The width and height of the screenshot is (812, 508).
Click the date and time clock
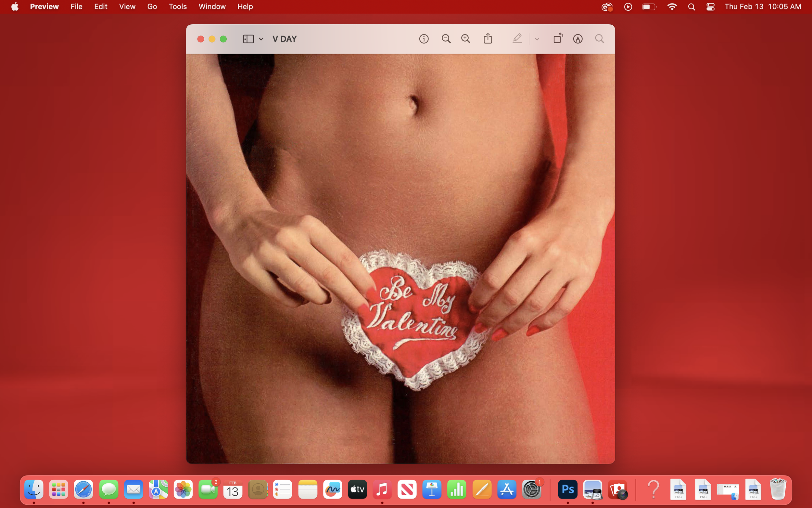[763, 7]
